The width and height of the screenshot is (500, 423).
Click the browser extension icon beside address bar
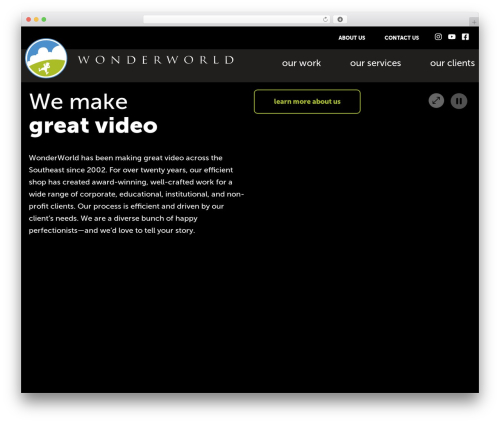pos(340,19)
